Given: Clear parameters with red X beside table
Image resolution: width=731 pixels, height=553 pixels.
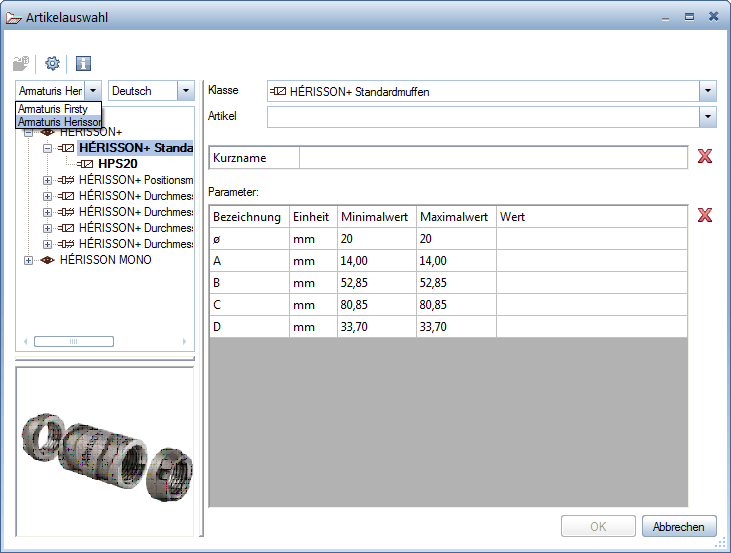Looking at the screenshot, I should (x=705, y=215).
